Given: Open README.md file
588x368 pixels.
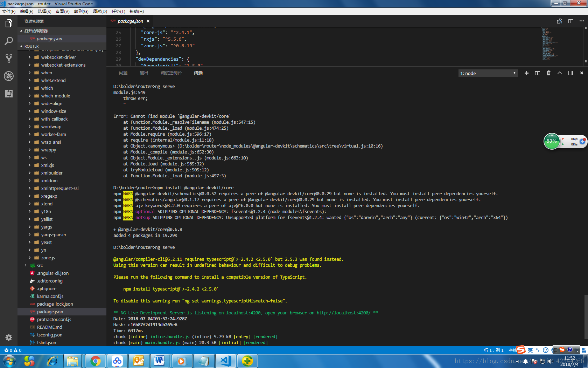Looking at the screenshot, I should 62,327.
